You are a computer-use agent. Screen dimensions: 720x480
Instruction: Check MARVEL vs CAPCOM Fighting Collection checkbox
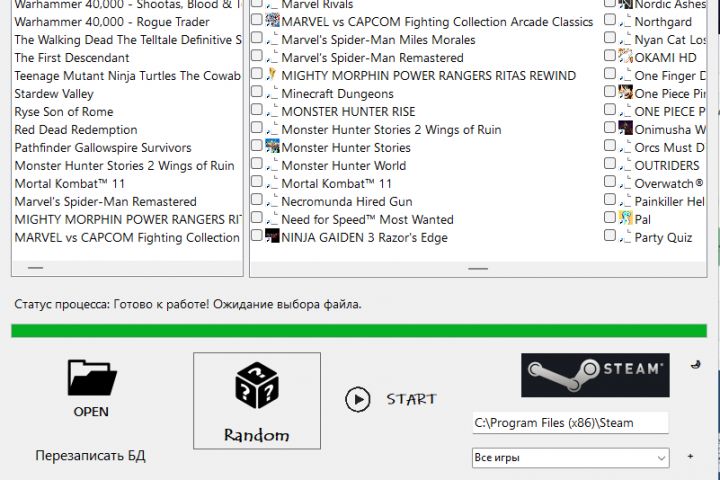[257, 20]
